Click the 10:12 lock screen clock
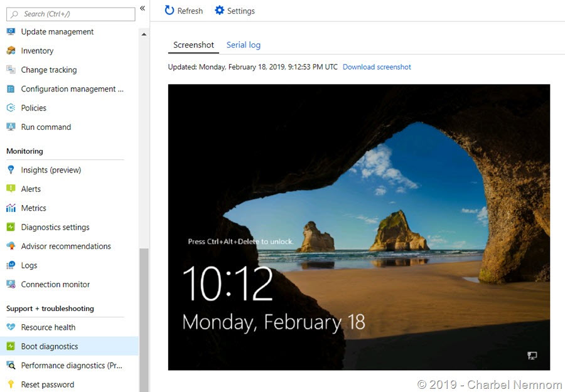Image resolution: width=565 pixels, height=392 pixels. click(x=228, y=283)
